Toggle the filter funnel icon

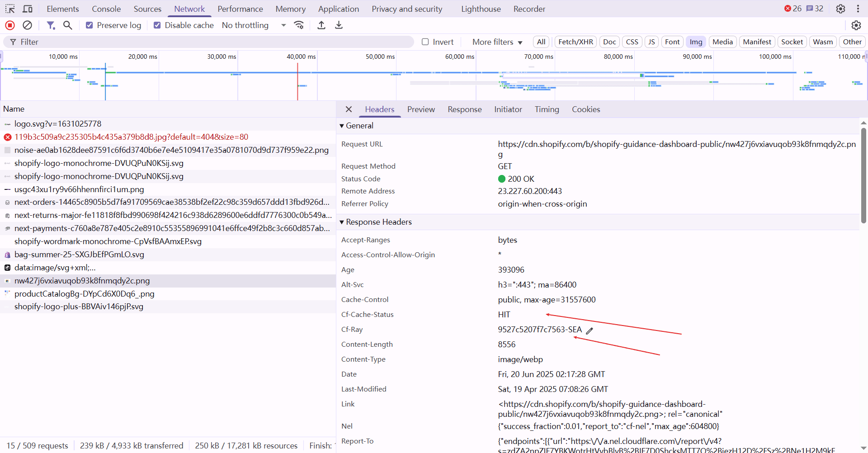click(x=51, y=25)
